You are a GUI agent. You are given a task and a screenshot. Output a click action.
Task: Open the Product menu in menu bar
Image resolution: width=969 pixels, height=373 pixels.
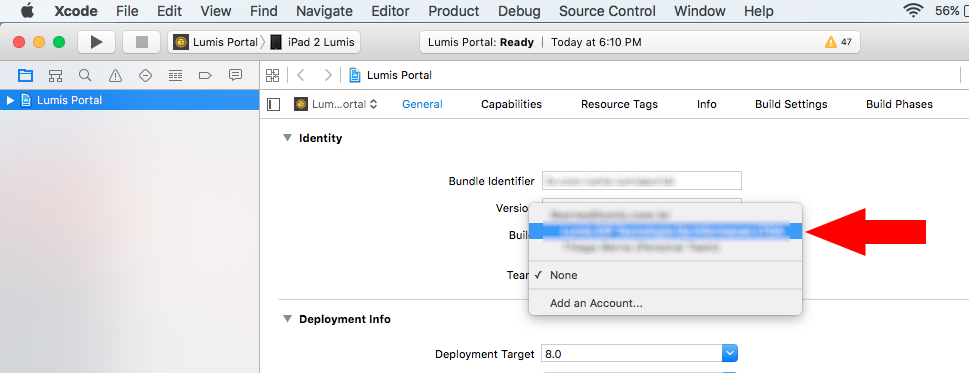[454, 10]
